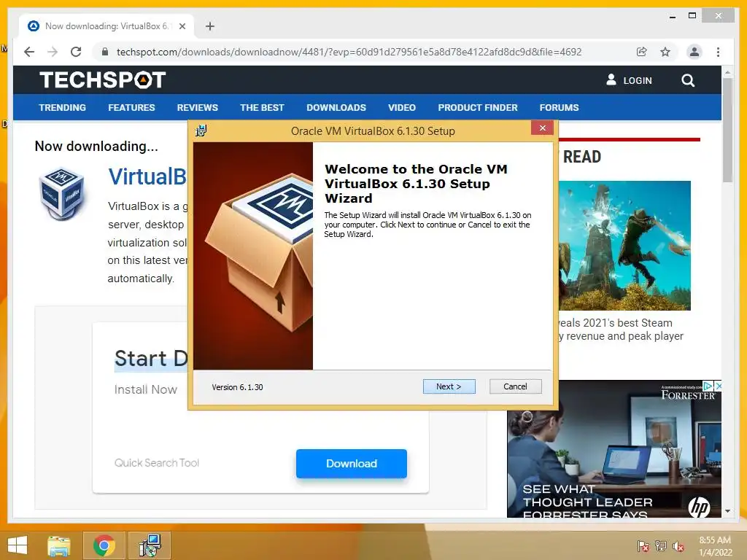Click the scrollbar down arrow
Viewport: 747px width, 560px height.
(x=727, y=511)
